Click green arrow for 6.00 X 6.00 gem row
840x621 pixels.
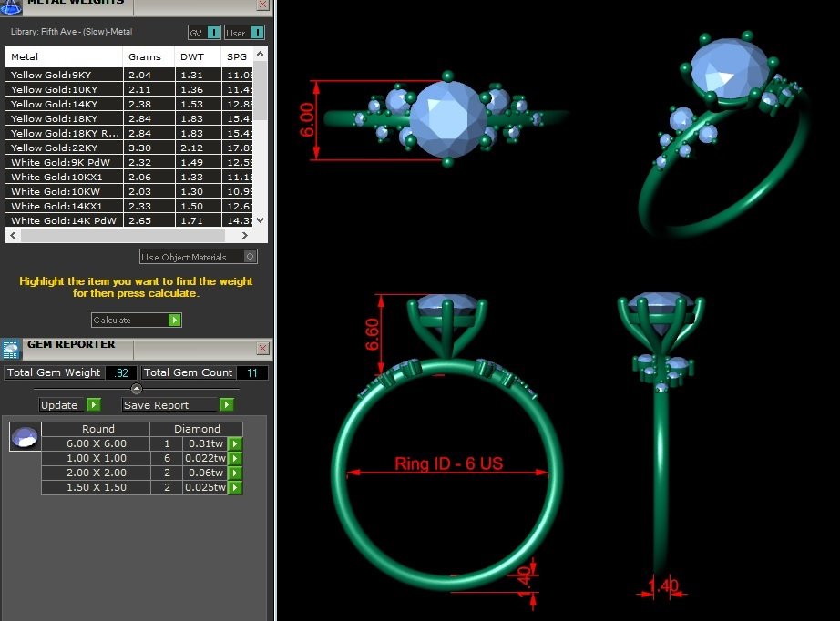pyautogui.click(x=235, y=443)
